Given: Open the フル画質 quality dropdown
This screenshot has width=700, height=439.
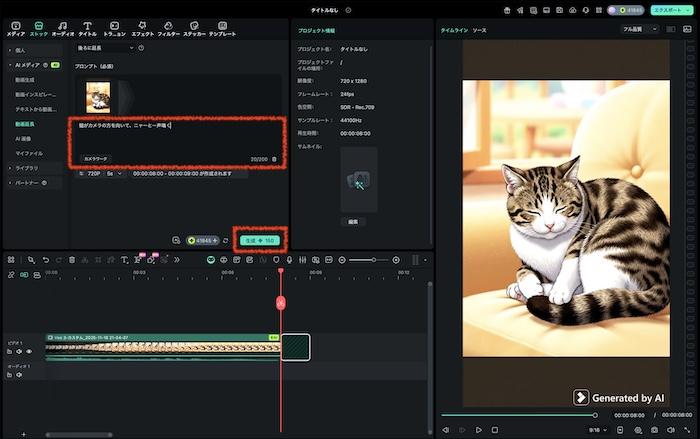Looking at the screenshot, I should click(640, 30).
